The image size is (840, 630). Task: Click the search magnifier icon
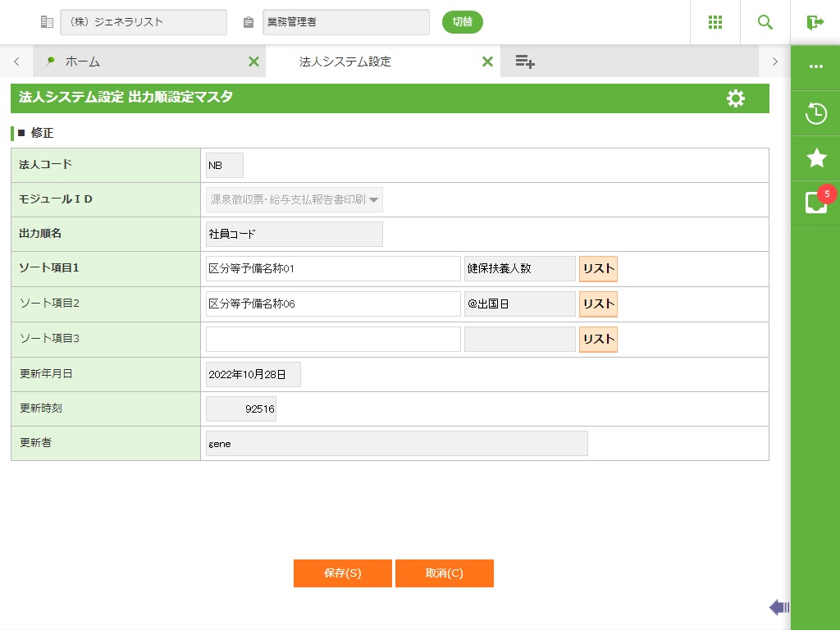click(765, 22)
